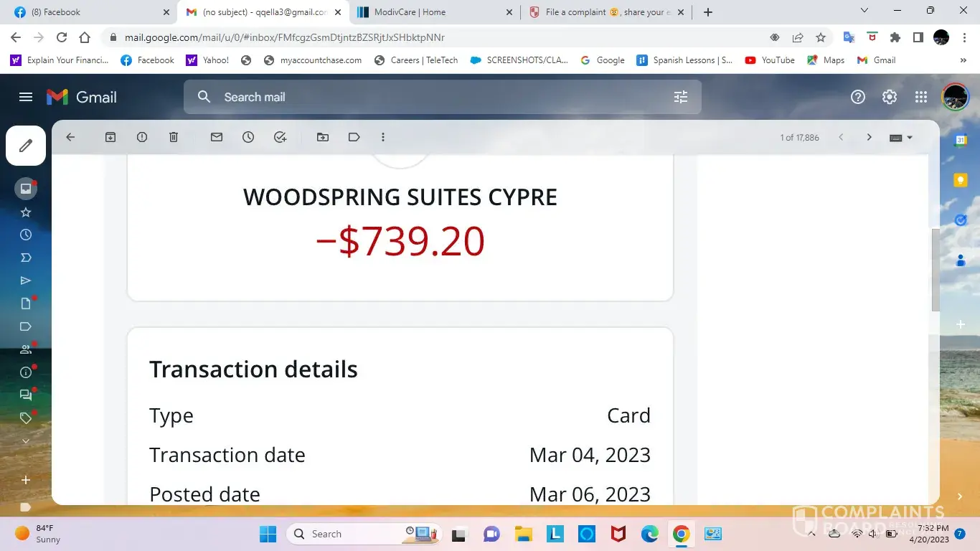Add email to Tasks

281,137
